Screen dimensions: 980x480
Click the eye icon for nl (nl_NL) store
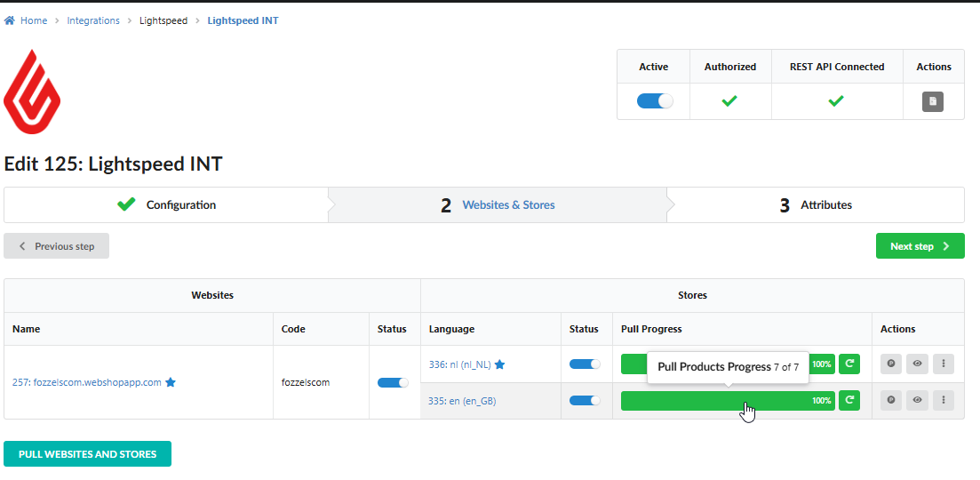917,364
